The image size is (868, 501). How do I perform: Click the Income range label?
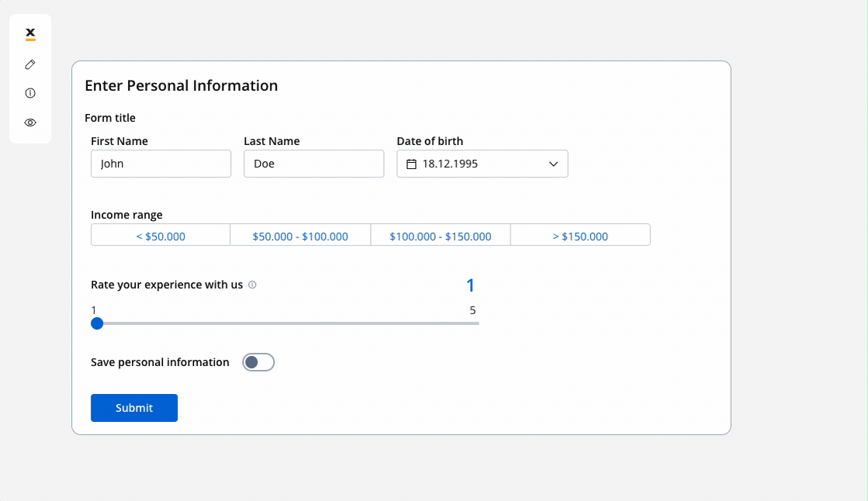point(126,215)
